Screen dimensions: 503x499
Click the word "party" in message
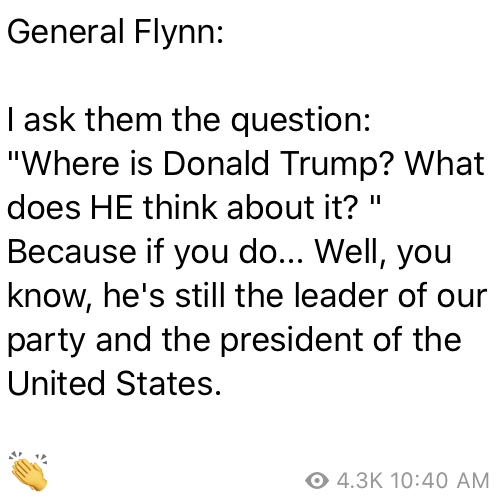(46, 341)
